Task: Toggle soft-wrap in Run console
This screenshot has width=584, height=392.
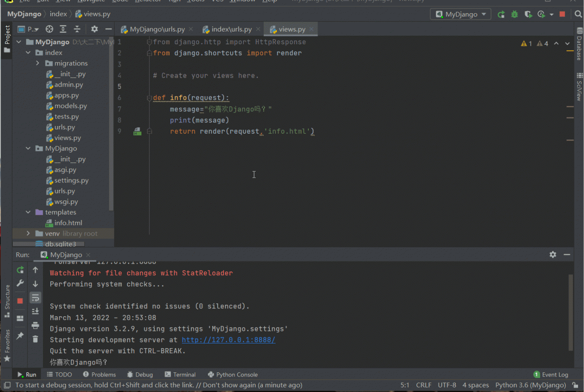Action: [35, 298]
